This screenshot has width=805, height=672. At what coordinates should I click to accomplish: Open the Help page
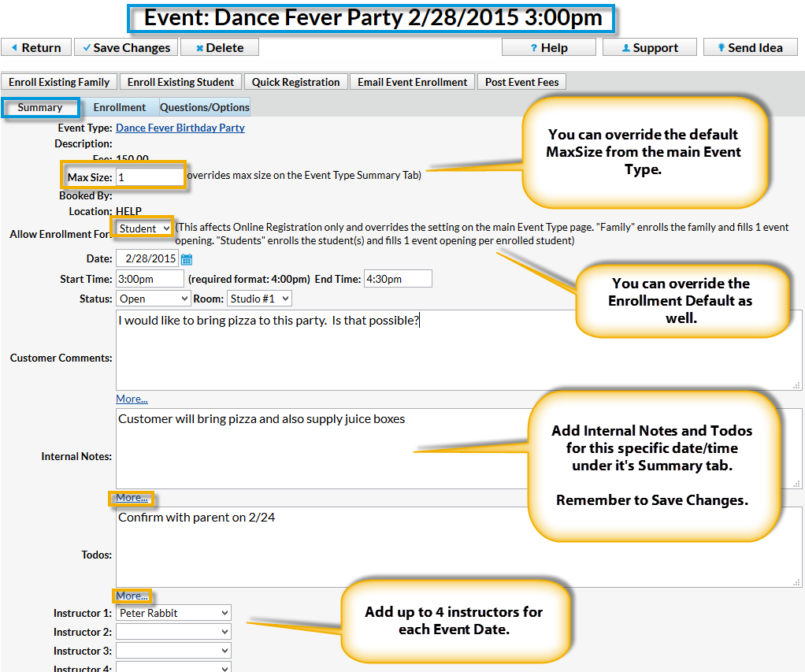click(x=549, y=47)
